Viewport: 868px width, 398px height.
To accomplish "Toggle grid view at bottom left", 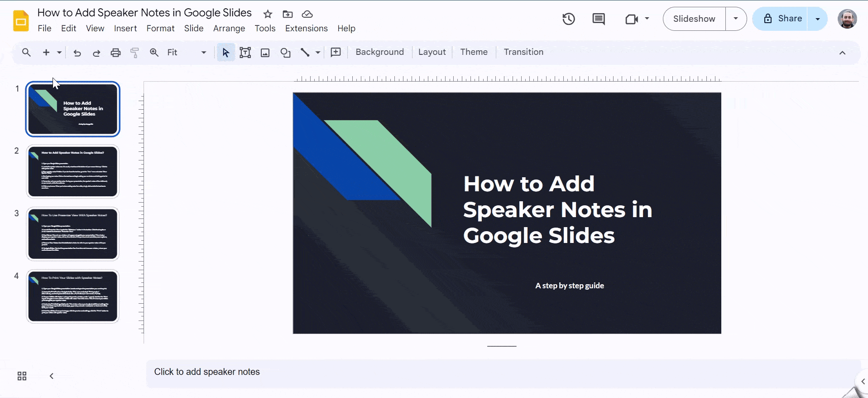I will tap(22, 376).
